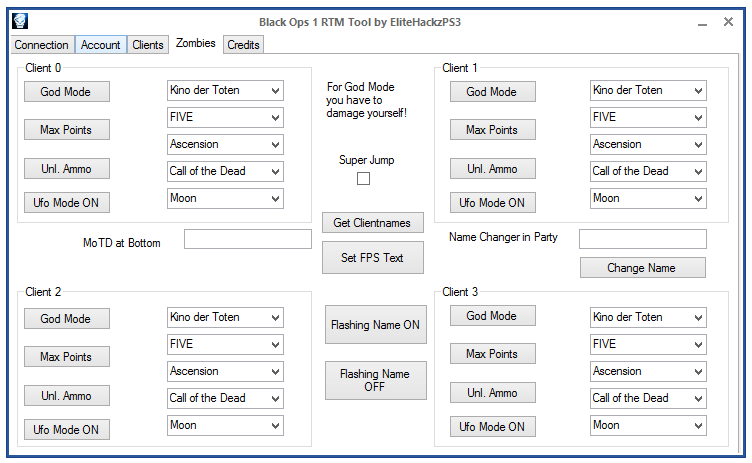The height and width of the screenshot is (463, 752).
Task: Open Client 0 Call of the Dead dropdown
Action: (225, 171)
